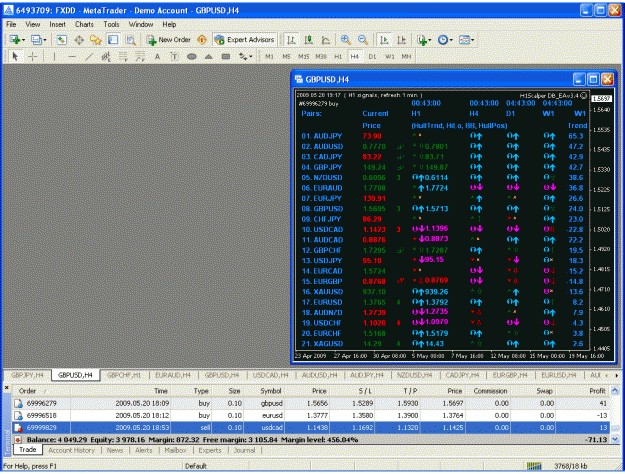Select the cursor arrow tool
The height and width of the screenshot is (474, 625).
point(15,57)
